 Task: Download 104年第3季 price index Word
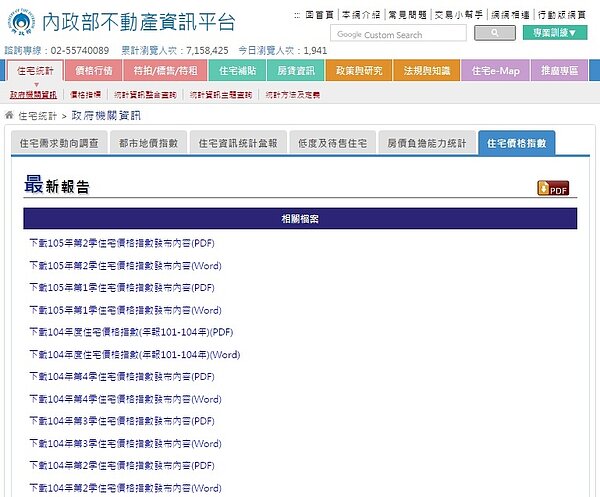126,443
